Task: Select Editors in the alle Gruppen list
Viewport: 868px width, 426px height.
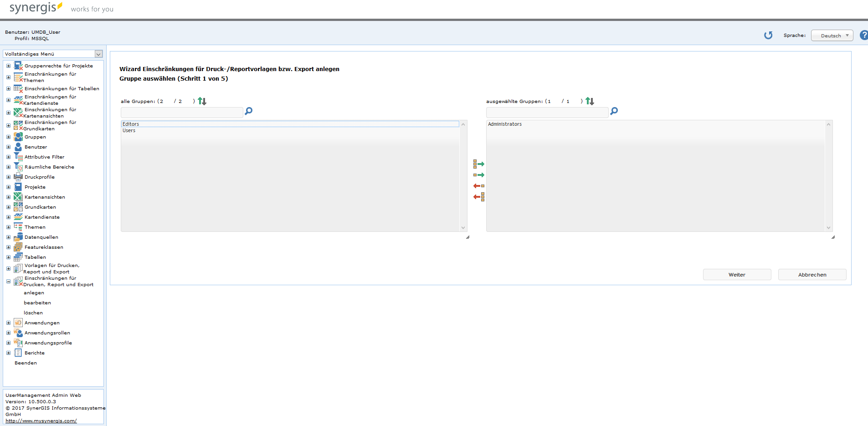Action: 290,124
